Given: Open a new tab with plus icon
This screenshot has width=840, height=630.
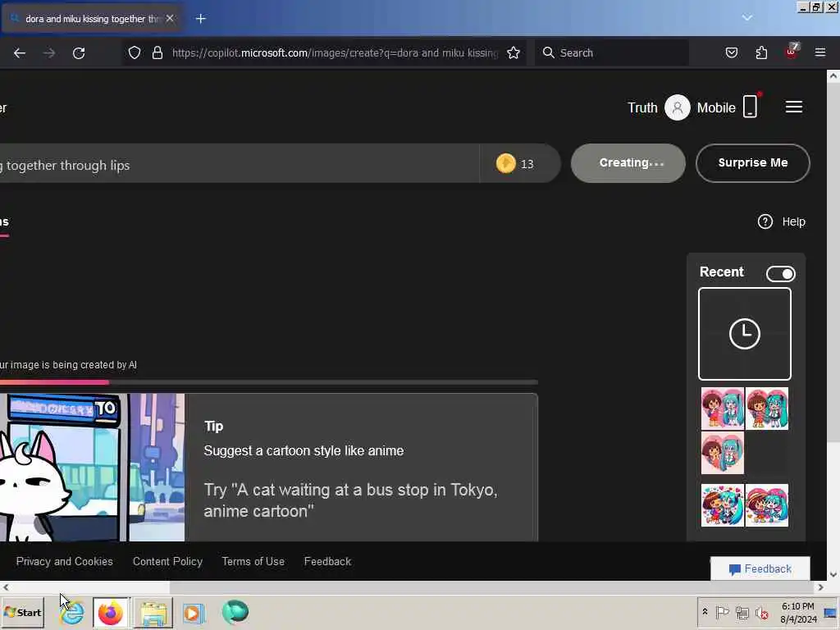Looking at the screenshot, I should tap(201, 19).
